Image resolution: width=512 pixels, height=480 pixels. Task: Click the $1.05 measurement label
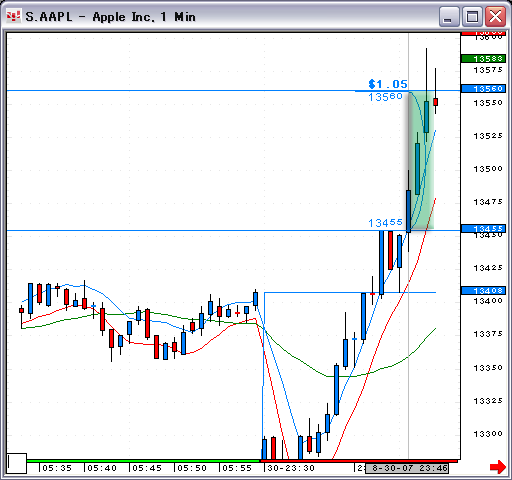(388, 84)
